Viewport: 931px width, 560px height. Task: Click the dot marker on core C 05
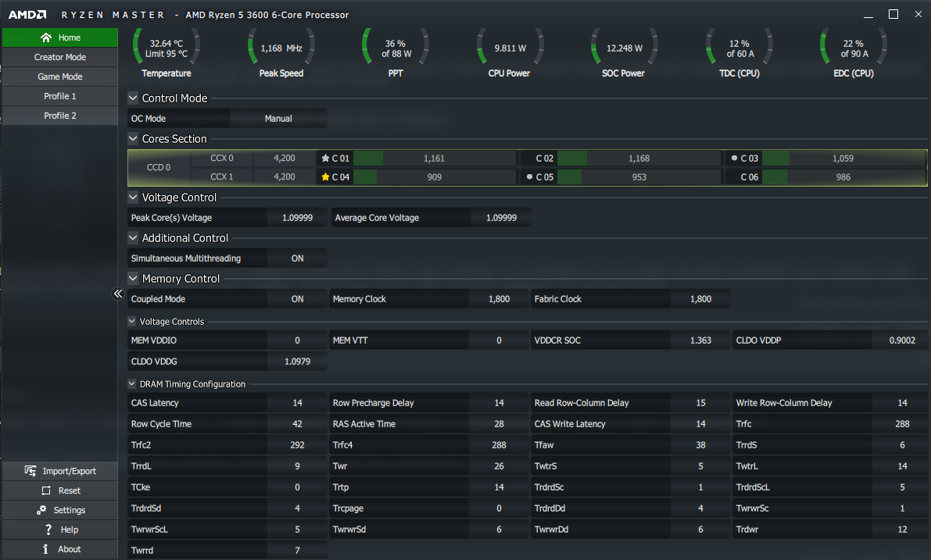(x=529, y=177)
